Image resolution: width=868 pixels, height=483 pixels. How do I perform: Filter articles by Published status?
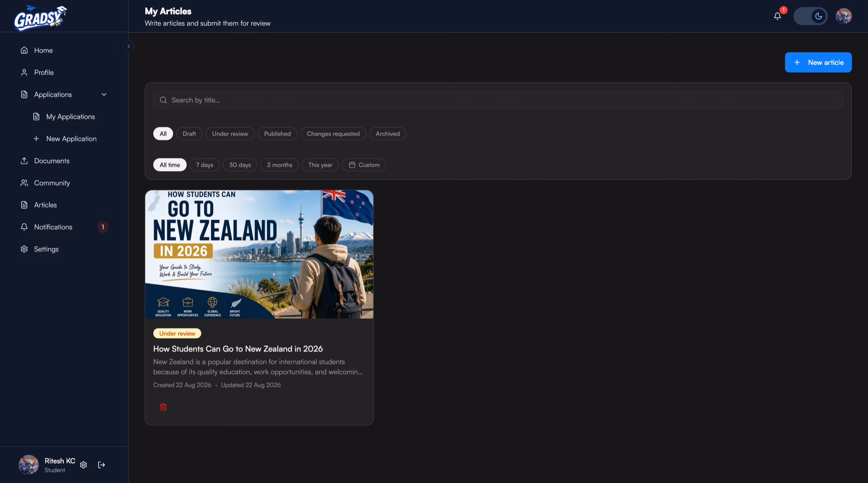coord(277,134)
